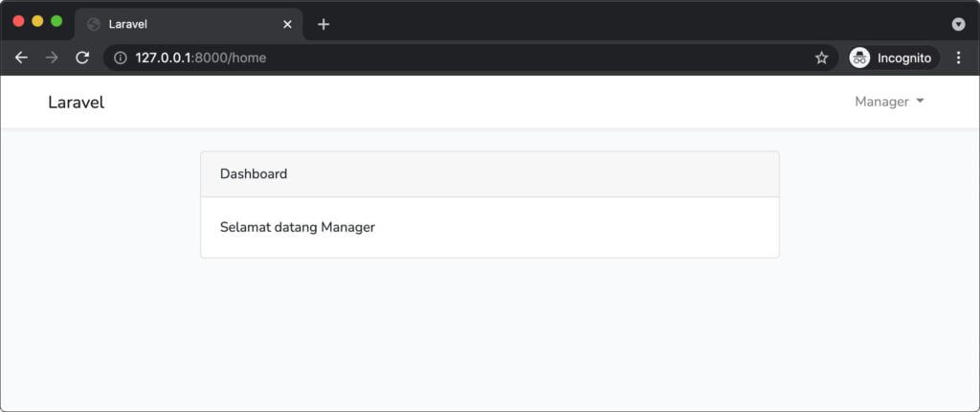Click the Laravel navbar brand link
This screenshot has height=412, width=980.
77,103
